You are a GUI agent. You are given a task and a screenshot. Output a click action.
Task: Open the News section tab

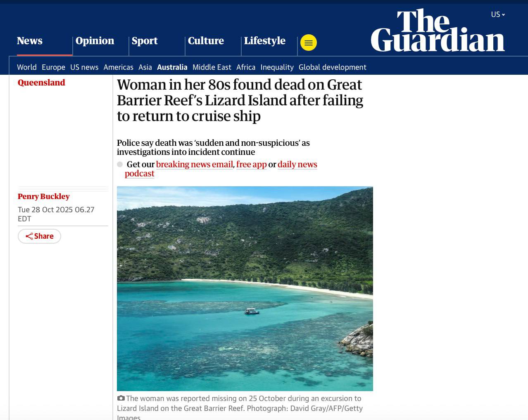pyautogui.click(x=30, y=40)
